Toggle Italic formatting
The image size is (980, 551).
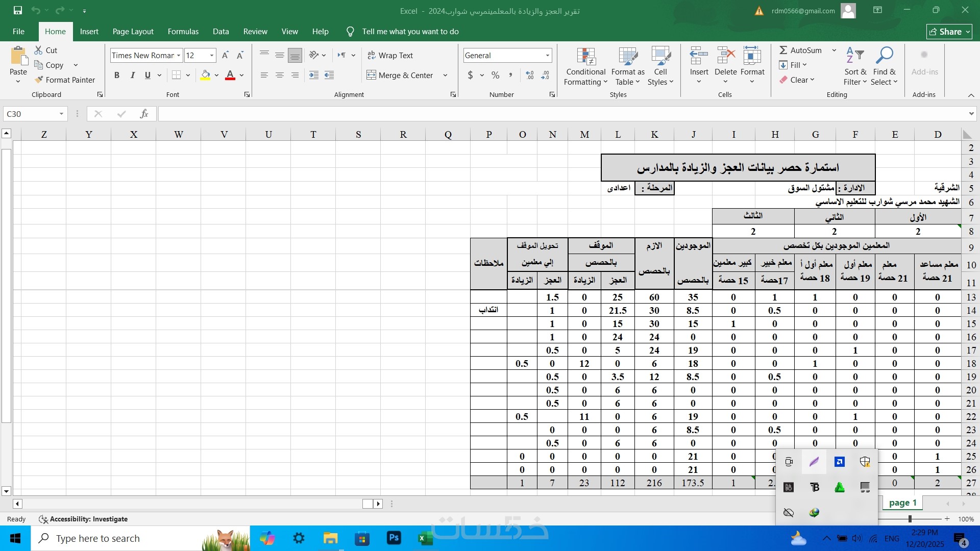pyautogui.click(x=132, y=75)
